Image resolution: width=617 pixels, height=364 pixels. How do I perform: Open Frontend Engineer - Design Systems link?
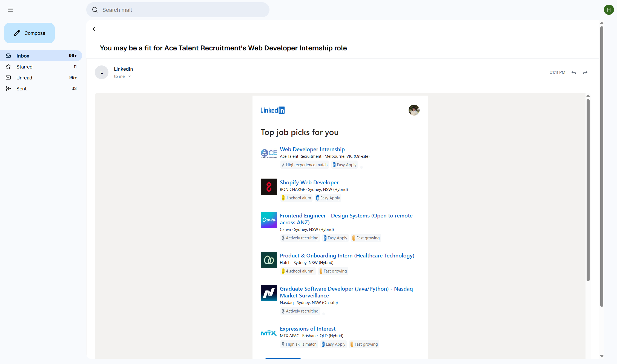(x=346, y=219)
